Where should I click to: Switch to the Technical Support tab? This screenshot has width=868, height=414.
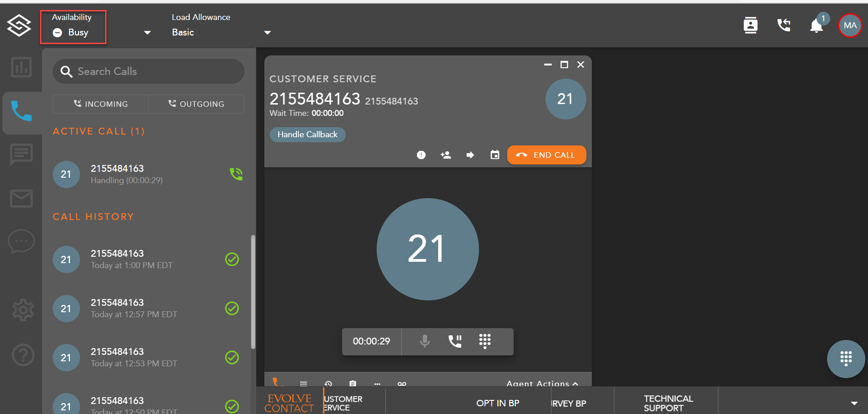coord(668,403)
